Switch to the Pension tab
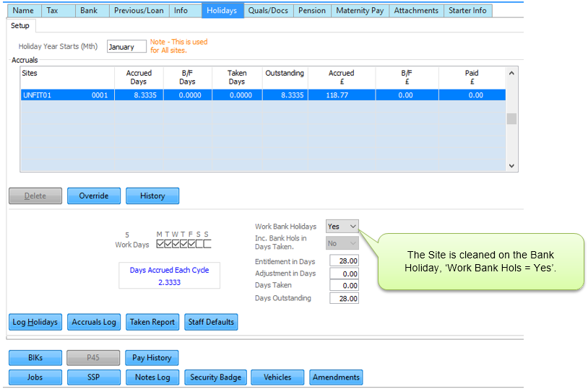 click(312, 11)
